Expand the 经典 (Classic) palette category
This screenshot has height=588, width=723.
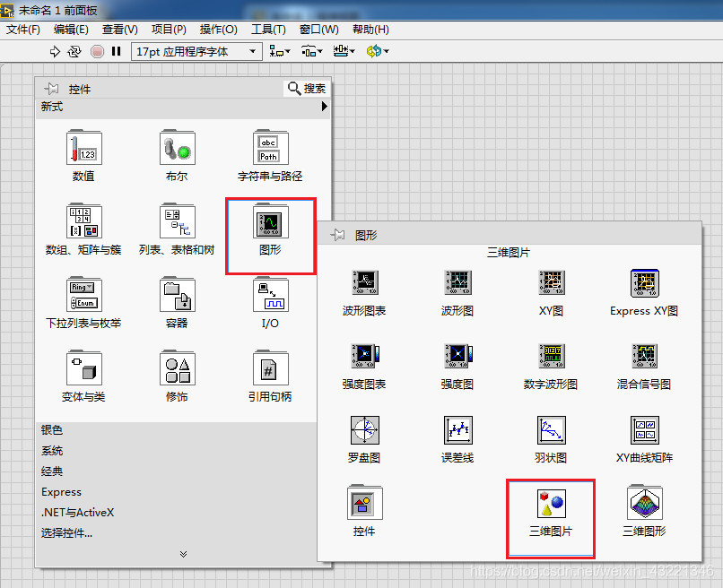click(52, 471)
